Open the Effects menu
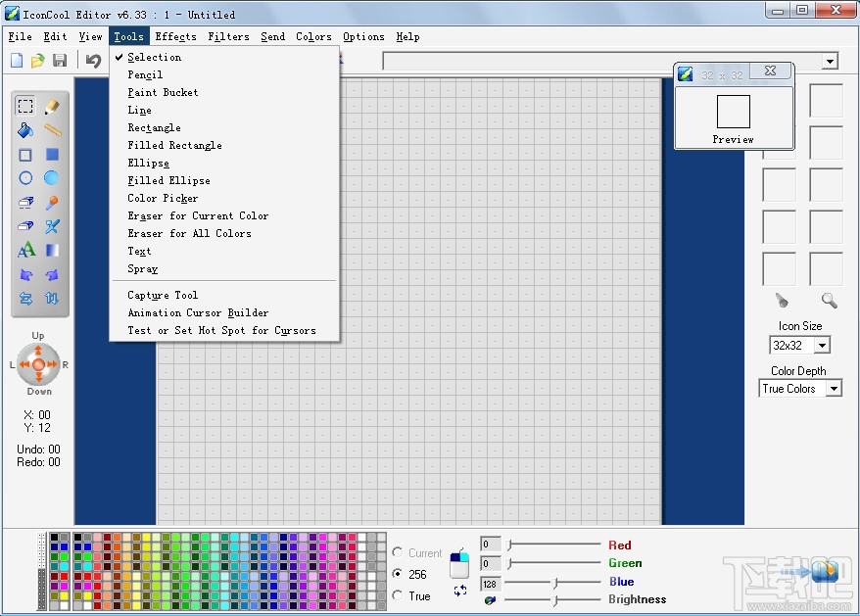This screenshot has width=860, height=616. [x=175, y=36]
